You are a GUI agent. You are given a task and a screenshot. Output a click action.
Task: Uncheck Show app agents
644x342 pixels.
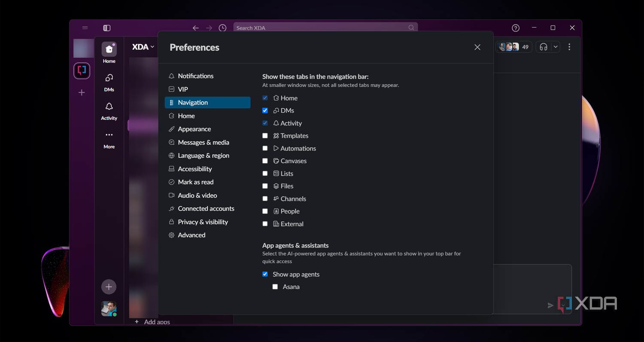[265, 274]
